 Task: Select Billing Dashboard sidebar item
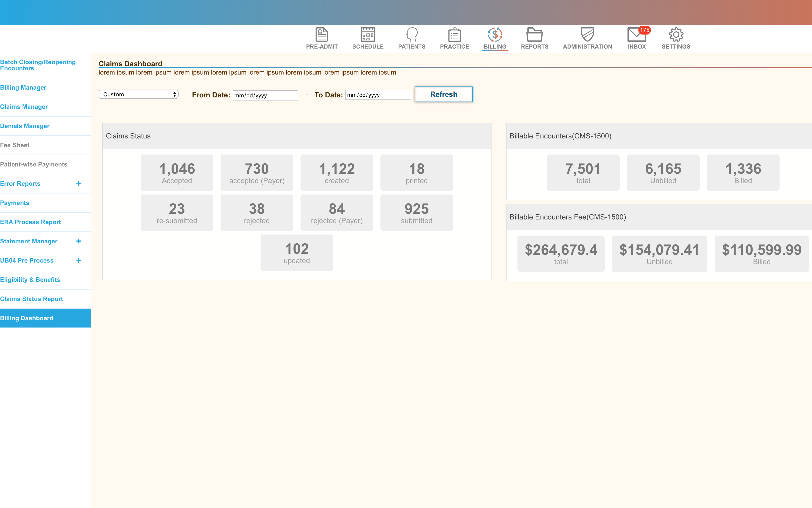(x=27, y=318)
